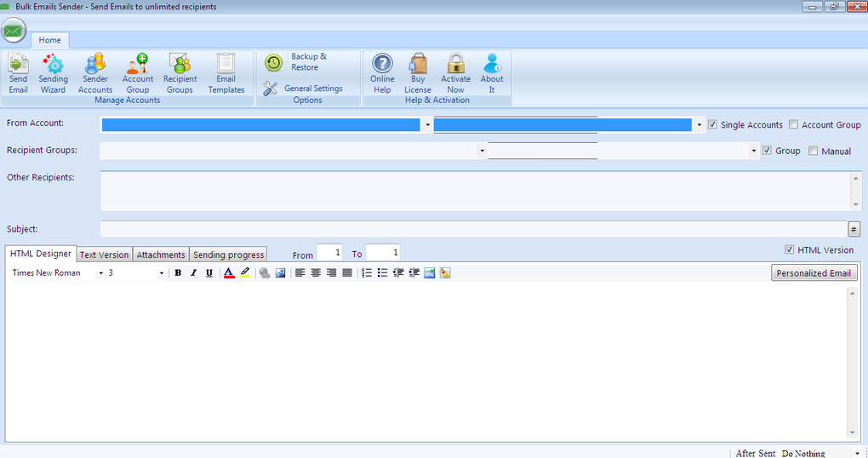The image size is (868, 458).
Task: Click the Other Recipients text area
Action: (476, 191)
